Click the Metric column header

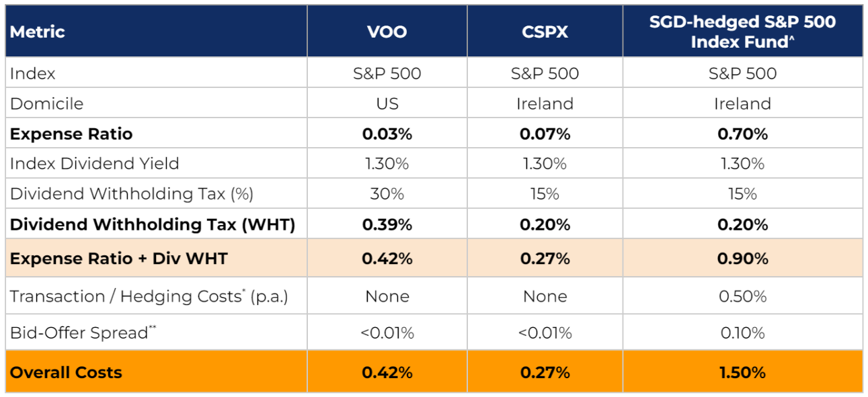pyautogui.click(x=37, y=32)
